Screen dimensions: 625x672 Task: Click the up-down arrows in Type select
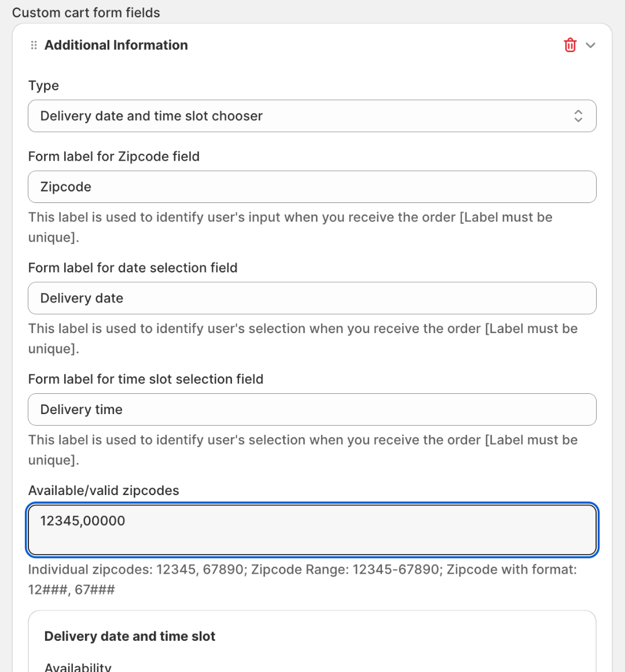578,116
